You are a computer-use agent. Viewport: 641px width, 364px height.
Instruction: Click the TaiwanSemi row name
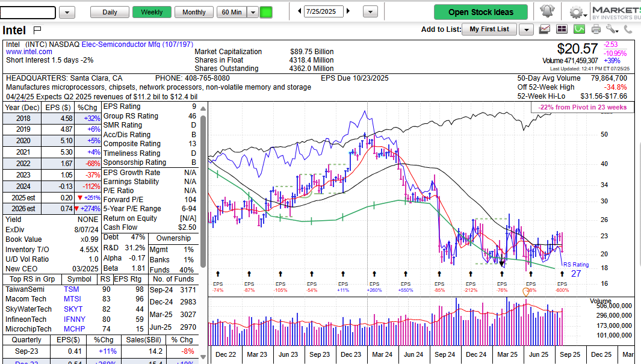pos(25,289)
